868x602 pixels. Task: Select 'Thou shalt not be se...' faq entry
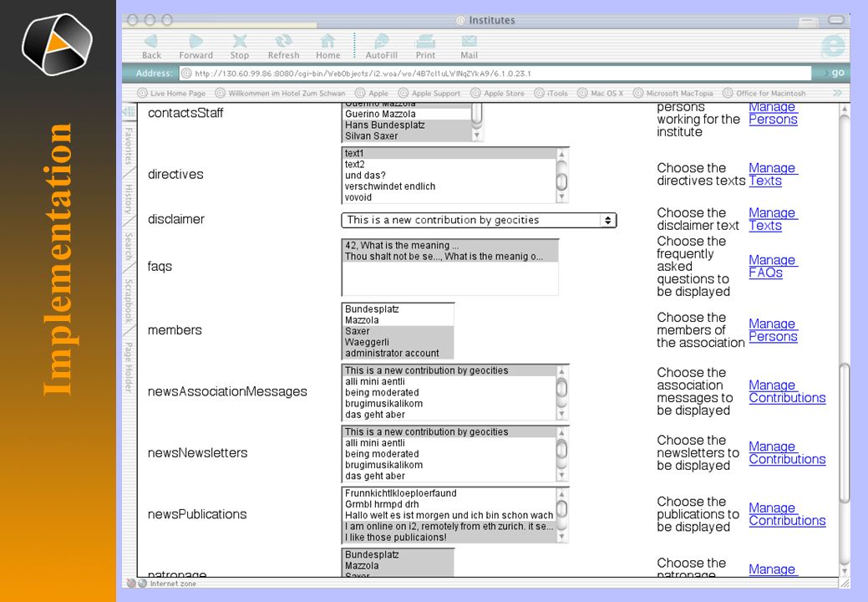click(450, 257)
